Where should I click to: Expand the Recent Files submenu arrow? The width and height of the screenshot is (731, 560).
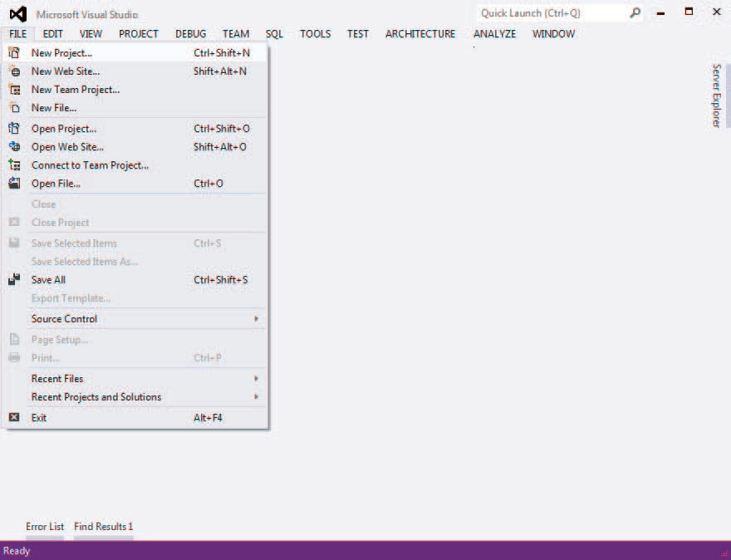[256, 379]
